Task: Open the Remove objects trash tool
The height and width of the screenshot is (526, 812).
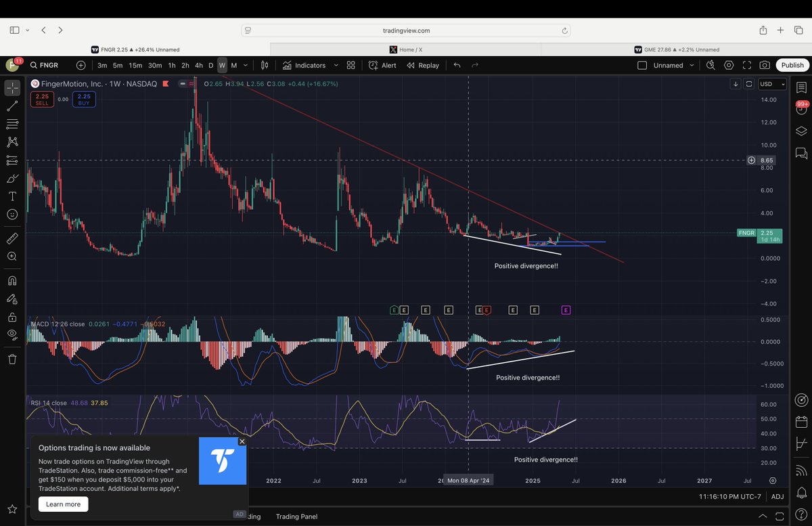Action: pos(12,359)
